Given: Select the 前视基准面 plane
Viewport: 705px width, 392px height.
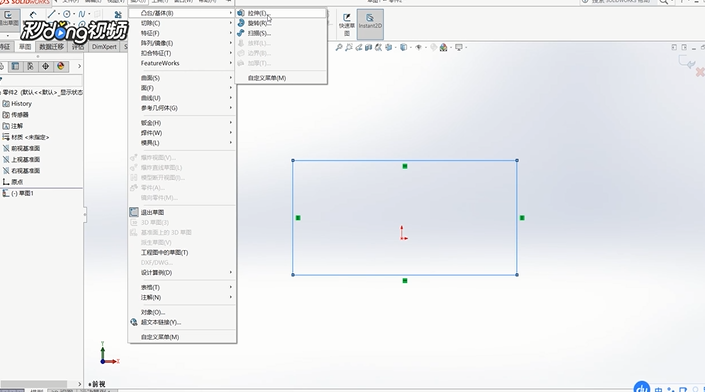Looking at the screenshot, I should coord(21,148).
